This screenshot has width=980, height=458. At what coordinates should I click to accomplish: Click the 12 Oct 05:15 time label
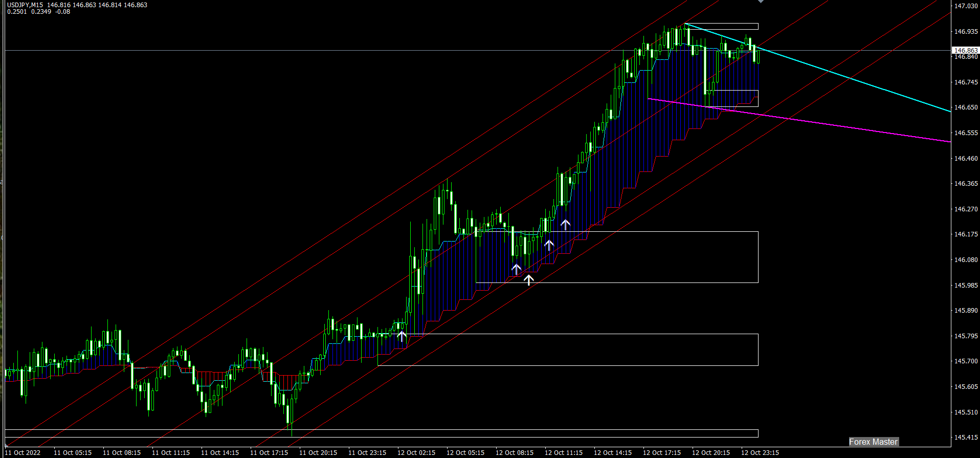[465, 453]
